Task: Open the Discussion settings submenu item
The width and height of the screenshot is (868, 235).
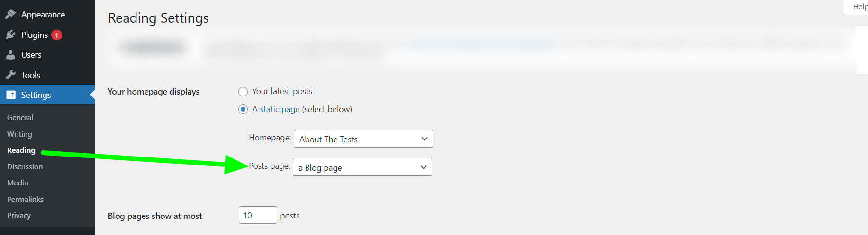Action: 25,166
